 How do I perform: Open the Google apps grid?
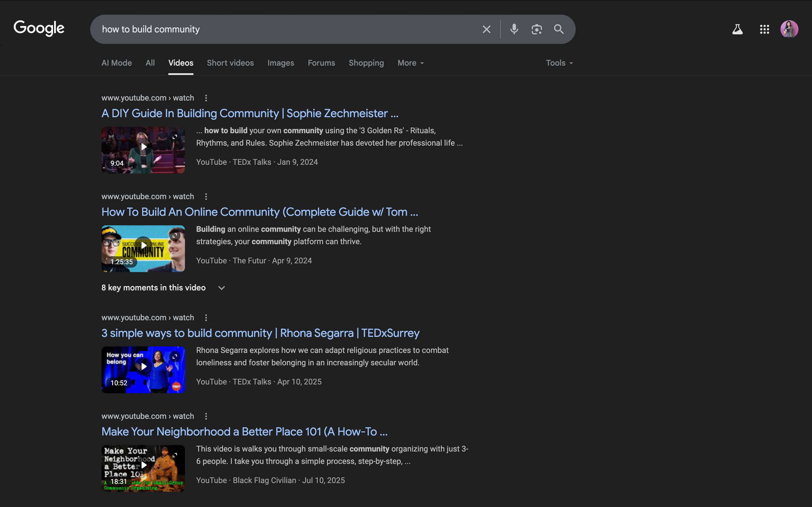[764, 30]
